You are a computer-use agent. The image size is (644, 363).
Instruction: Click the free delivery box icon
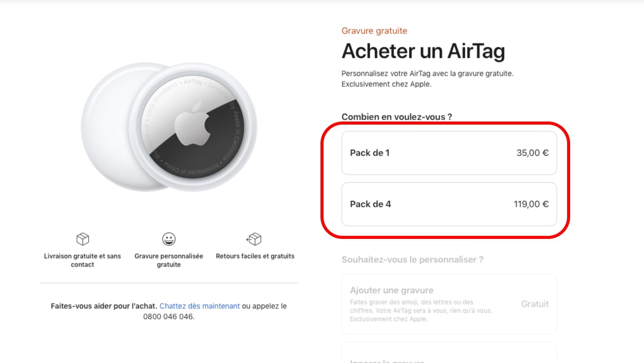click(83, 239)
